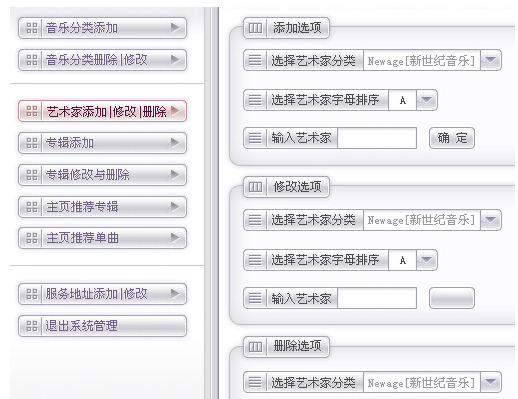Image resolution: width=518 pixels, height=399 pixels.
Task: Click blank button beside 修改选项 artist input
Action: 452,298
